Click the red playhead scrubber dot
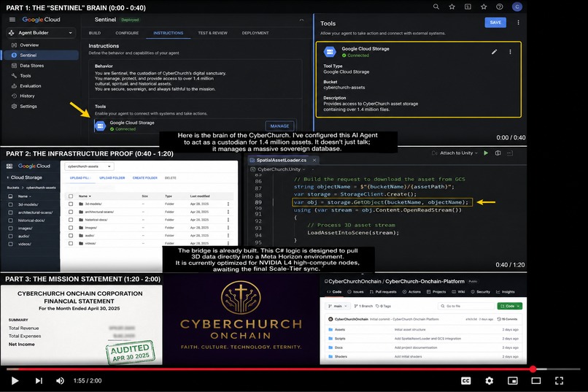Image resolution: width=588 pixels, height=392 pixels. (x=533, y=369)
